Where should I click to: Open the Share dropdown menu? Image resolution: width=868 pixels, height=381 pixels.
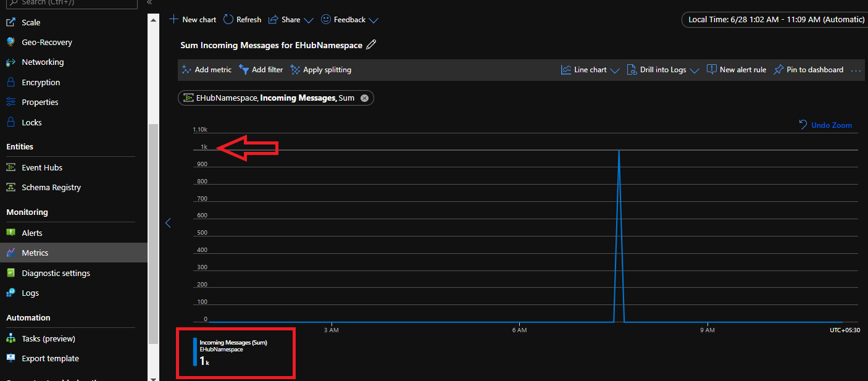point(290,20)
